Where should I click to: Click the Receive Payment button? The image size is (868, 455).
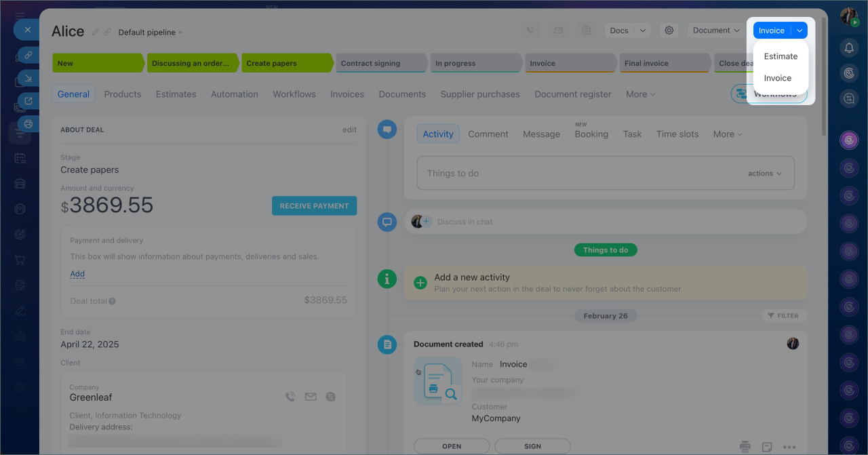pos(314,206)
